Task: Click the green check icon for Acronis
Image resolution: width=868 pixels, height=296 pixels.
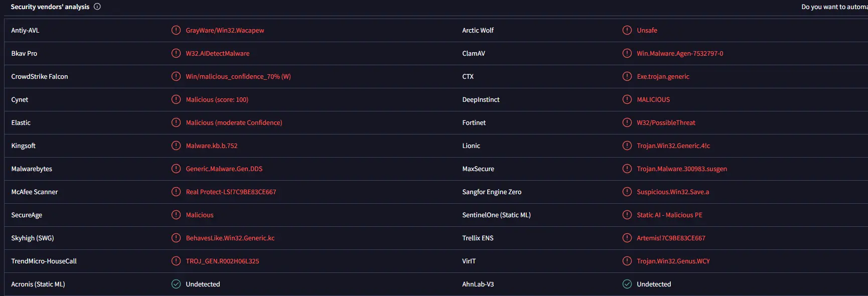Action: 176,284
